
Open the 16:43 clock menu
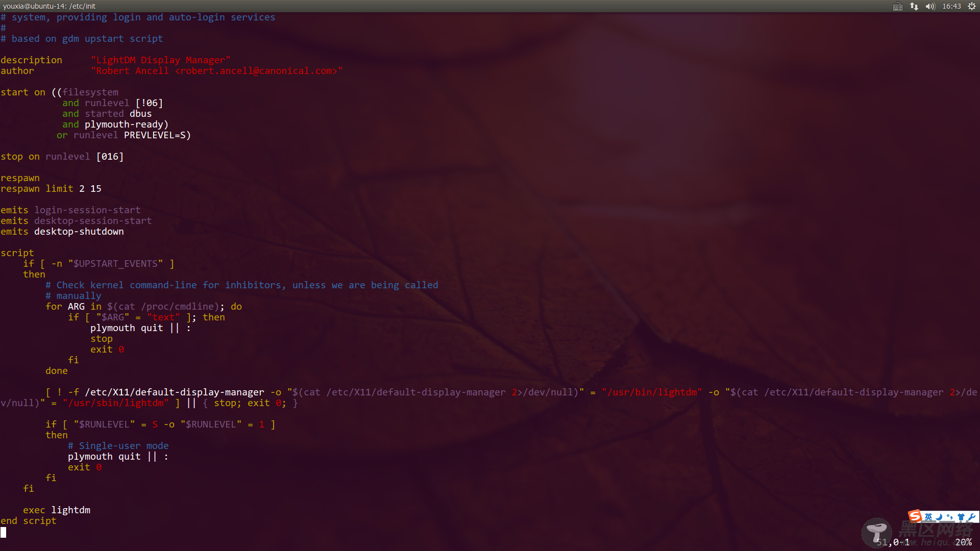coord(951,7)
